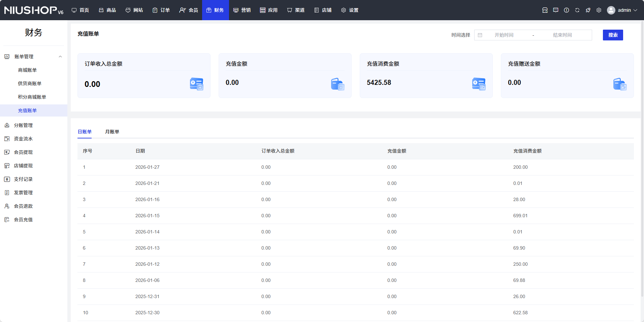
Task: Switch to the 月账单 tab
Action: 112,132
